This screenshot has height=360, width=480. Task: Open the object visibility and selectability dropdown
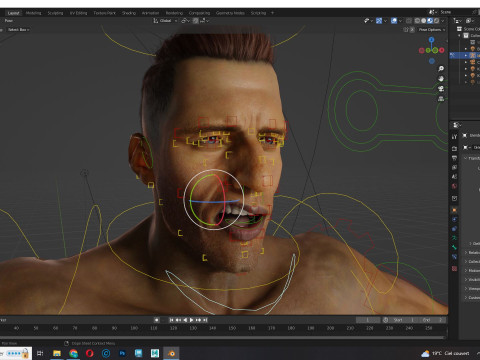(368, 21)
